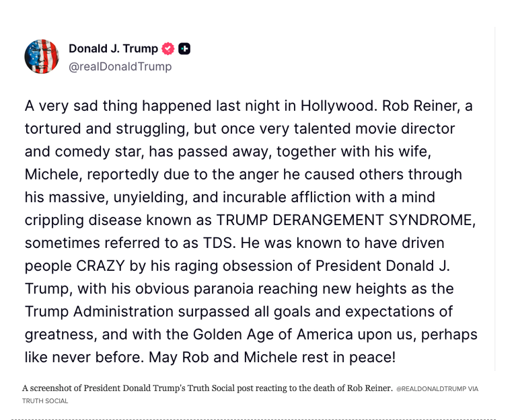Click the profile avatar image

42,56
